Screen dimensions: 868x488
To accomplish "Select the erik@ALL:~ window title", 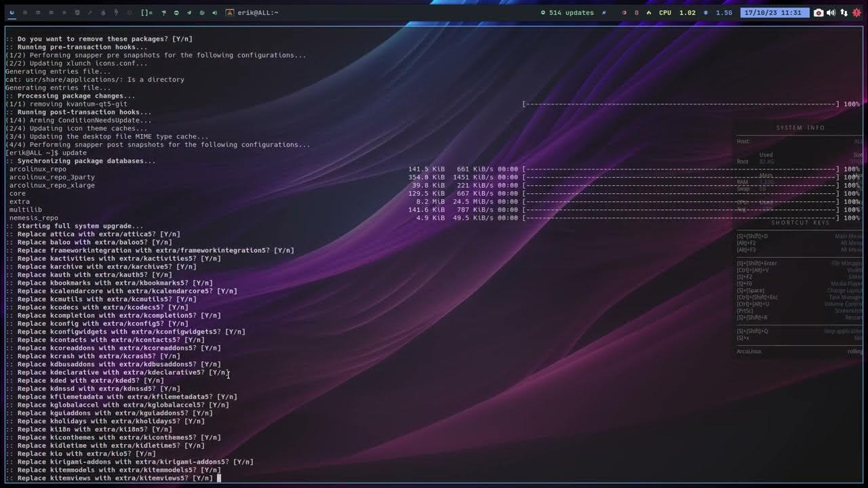I will tap(258, 12).
